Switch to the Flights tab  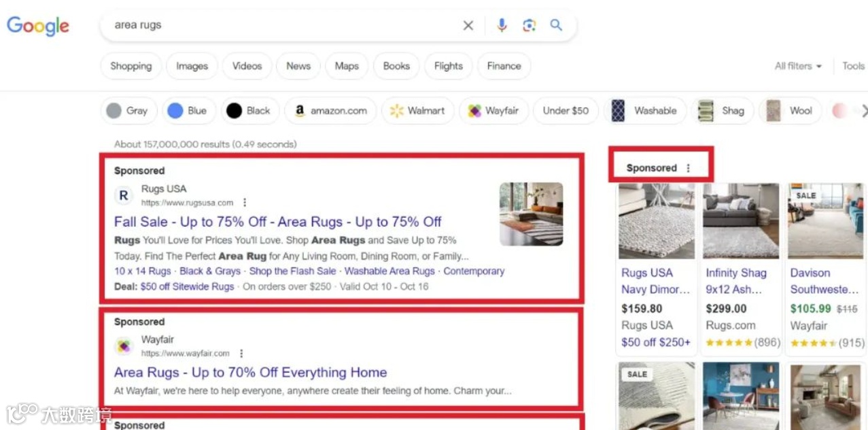[449, 66]
